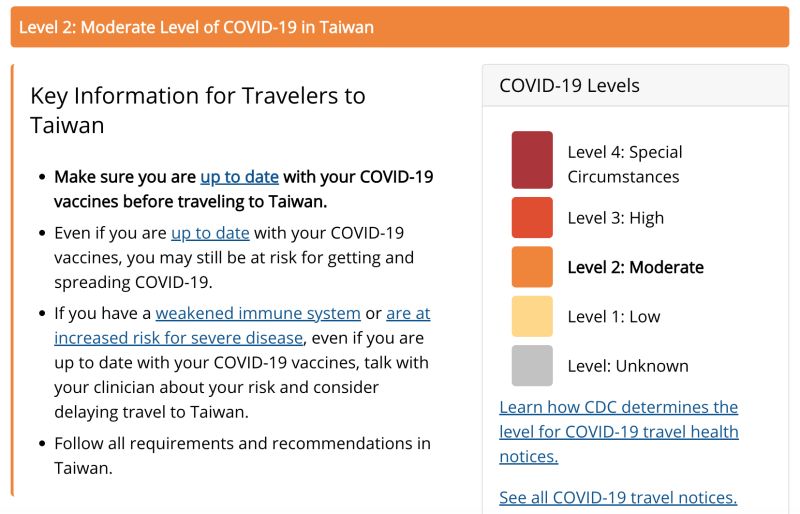Click the 'Follow all requirements and recommendations' bullet
Image resolution: width=800 pixels, height=514 pixels.
tap(242, 456)
